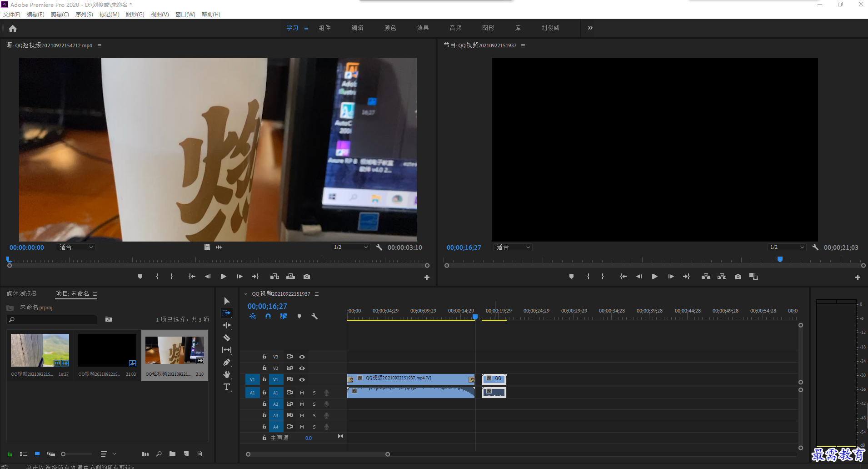The image size is (868, 469).
Task: Export frame from Source monitor camera icon
Action: click(307, 276)
